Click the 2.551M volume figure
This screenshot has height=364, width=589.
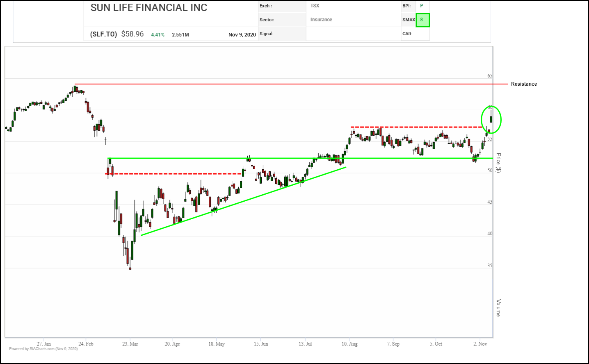(180, 35)
